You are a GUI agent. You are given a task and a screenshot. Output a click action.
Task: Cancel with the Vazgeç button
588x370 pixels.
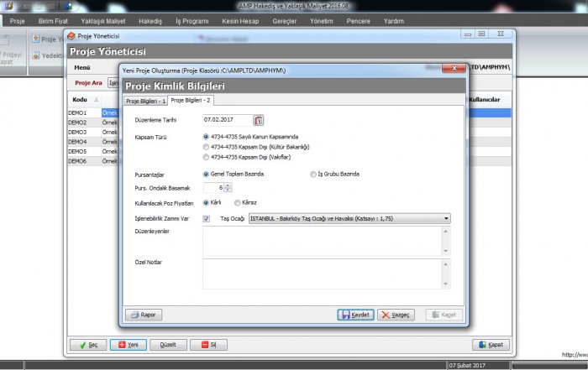[396, 315]
